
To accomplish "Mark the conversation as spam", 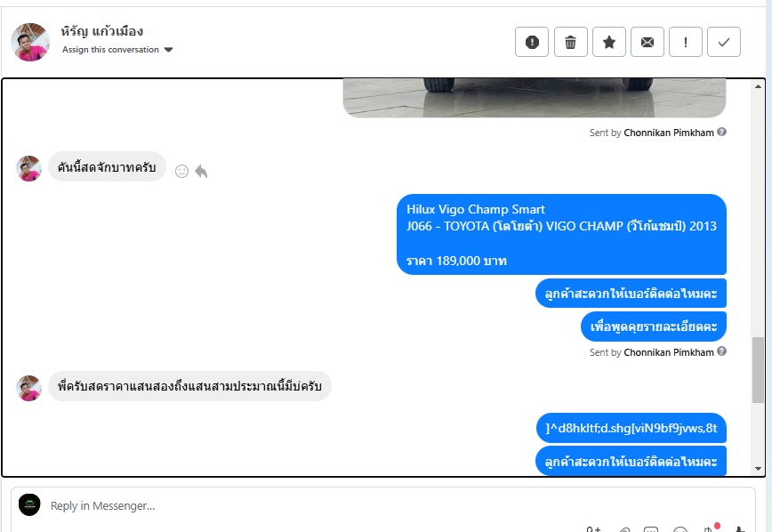I will click(x=532, y=42).
